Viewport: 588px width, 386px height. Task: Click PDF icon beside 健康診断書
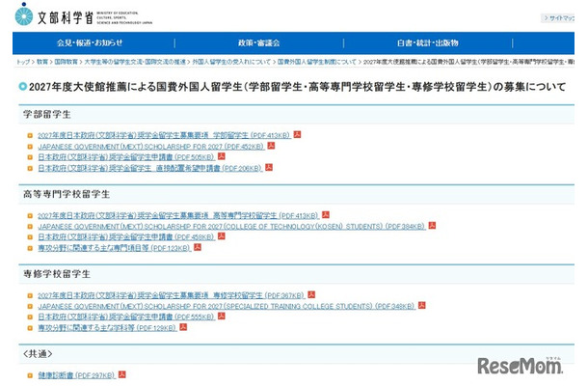pos(122,374)
